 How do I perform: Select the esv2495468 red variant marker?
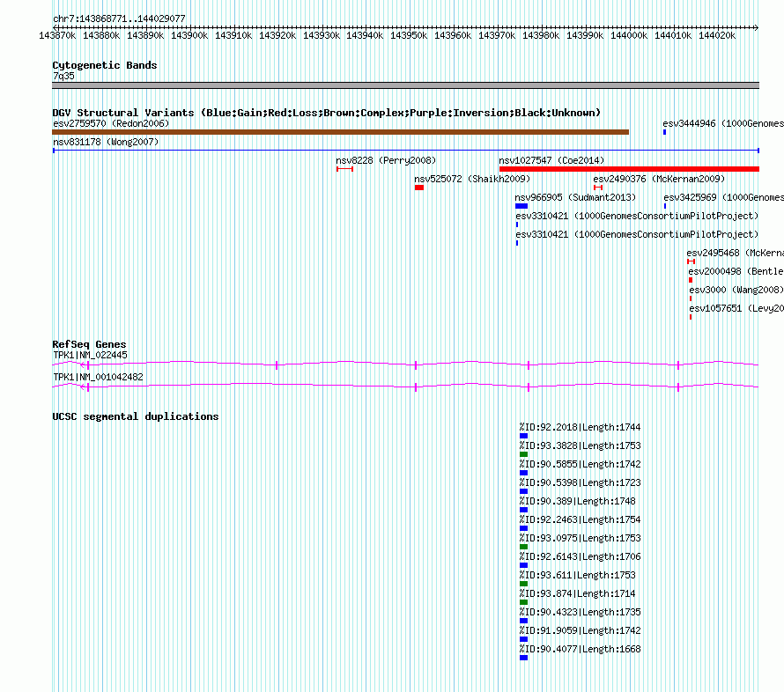pyautogui.click(x=692, y=261)
